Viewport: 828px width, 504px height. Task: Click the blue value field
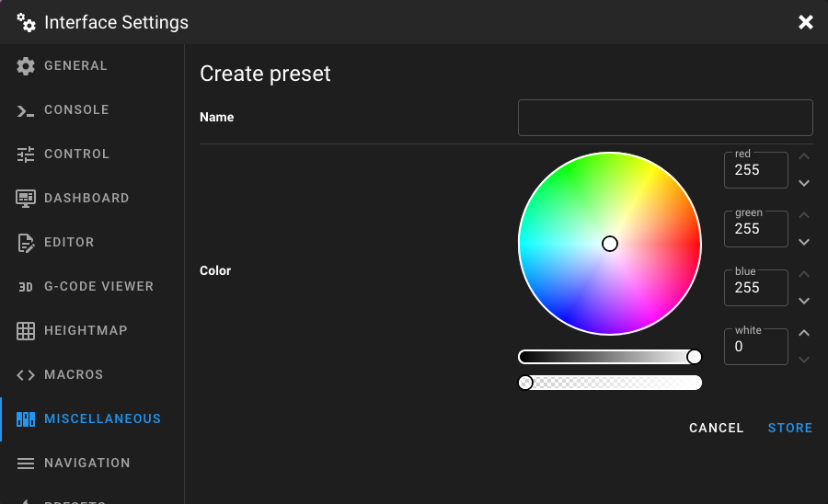[x=755, y=288]
